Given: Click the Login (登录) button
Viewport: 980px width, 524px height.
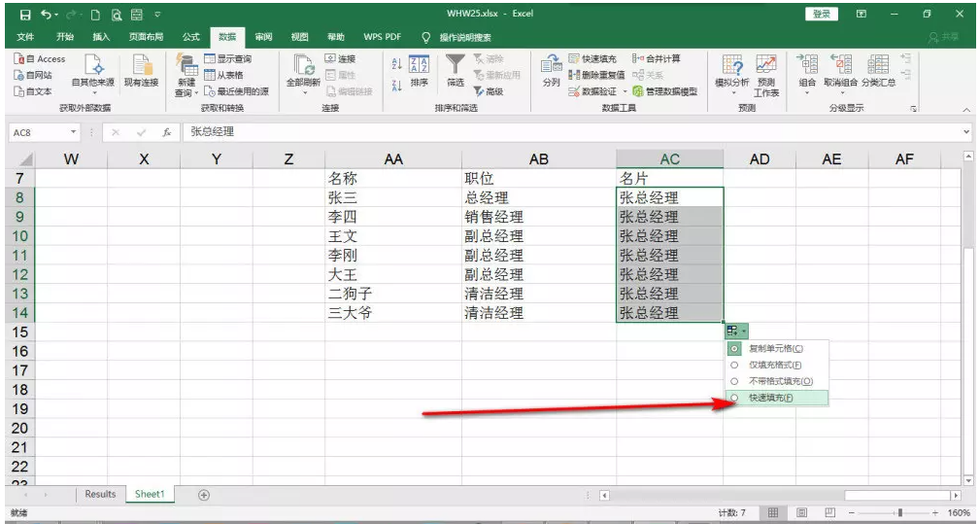Looking at the screenshot, I should coord(822,14).
